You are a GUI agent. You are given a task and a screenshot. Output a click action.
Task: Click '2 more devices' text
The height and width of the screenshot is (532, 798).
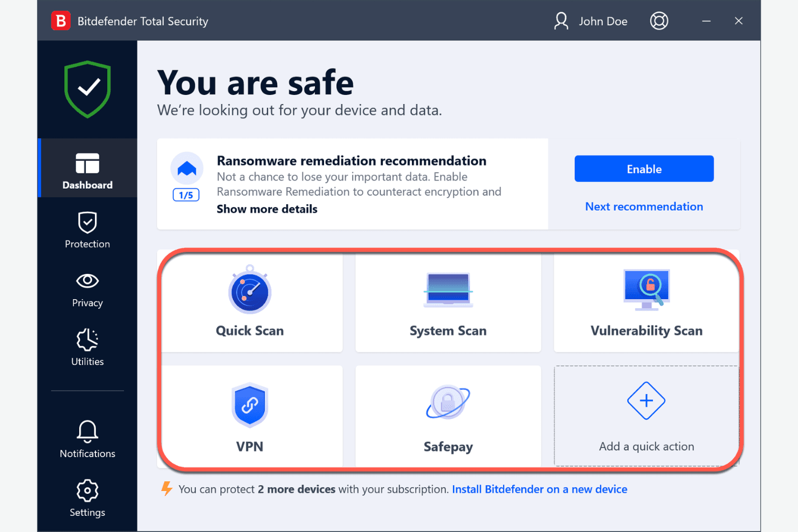297,489
